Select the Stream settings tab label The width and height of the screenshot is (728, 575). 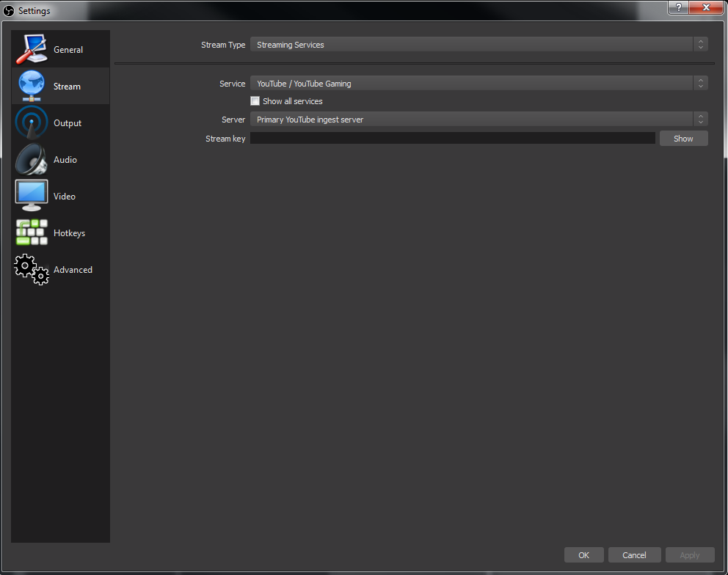click(x=67, y=87)
